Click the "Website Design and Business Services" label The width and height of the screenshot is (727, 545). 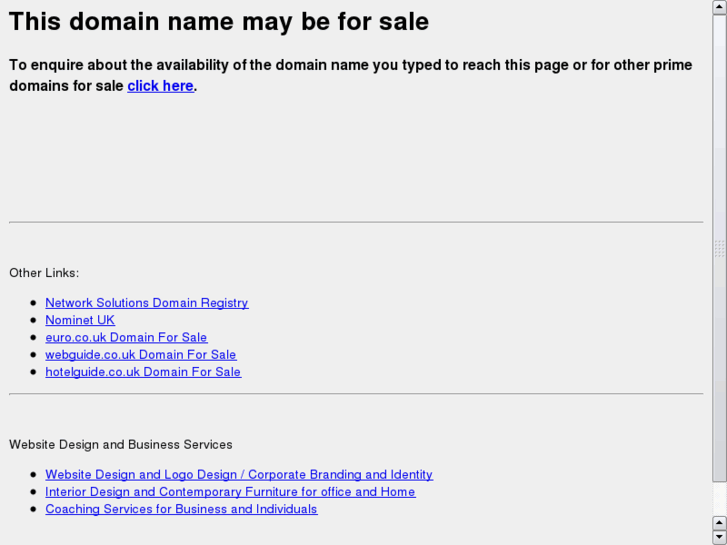click(x=120, y=445)
